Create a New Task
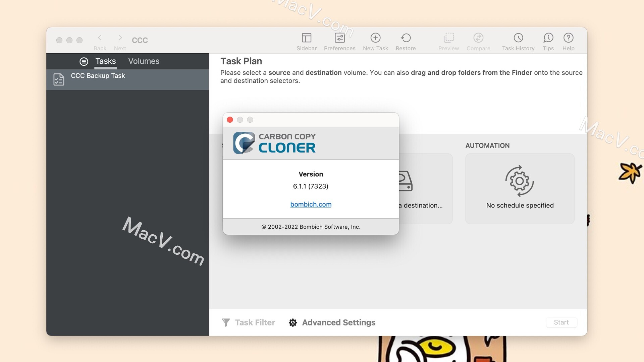The height and width of the screenshot is (362, 644). coord(375,40)
